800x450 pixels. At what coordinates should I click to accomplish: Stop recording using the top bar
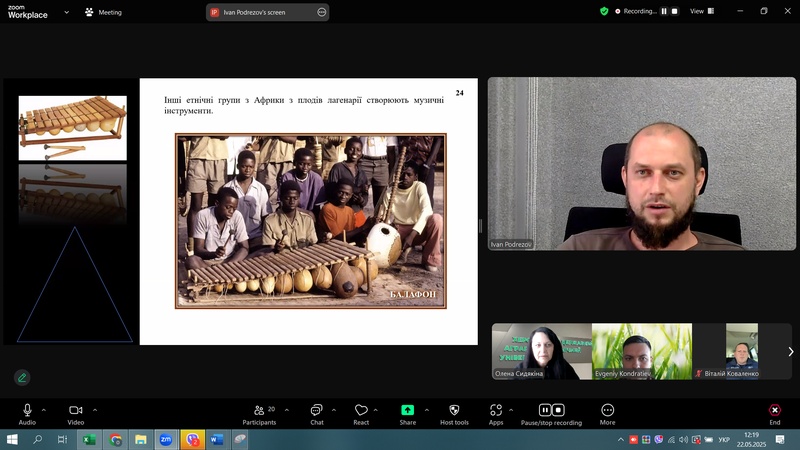(x=674, y=11)
